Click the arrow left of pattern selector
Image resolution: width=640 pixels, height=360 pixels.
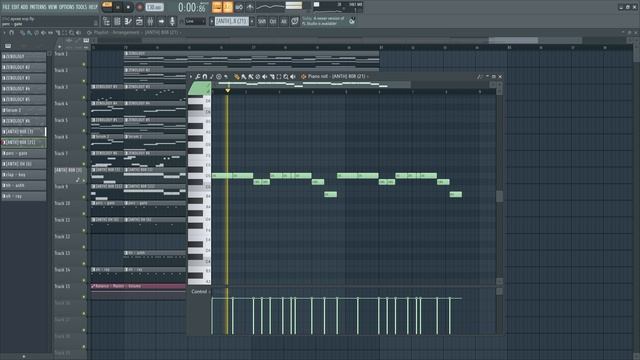tap(211, 21)
